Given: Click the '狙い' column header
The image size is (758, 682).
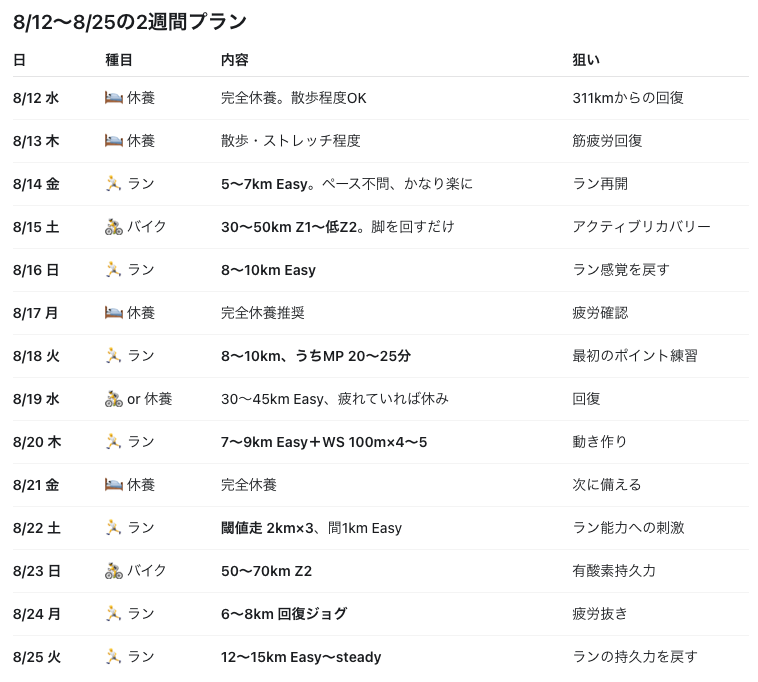Looking at the screenshot, I should [586, 60].
